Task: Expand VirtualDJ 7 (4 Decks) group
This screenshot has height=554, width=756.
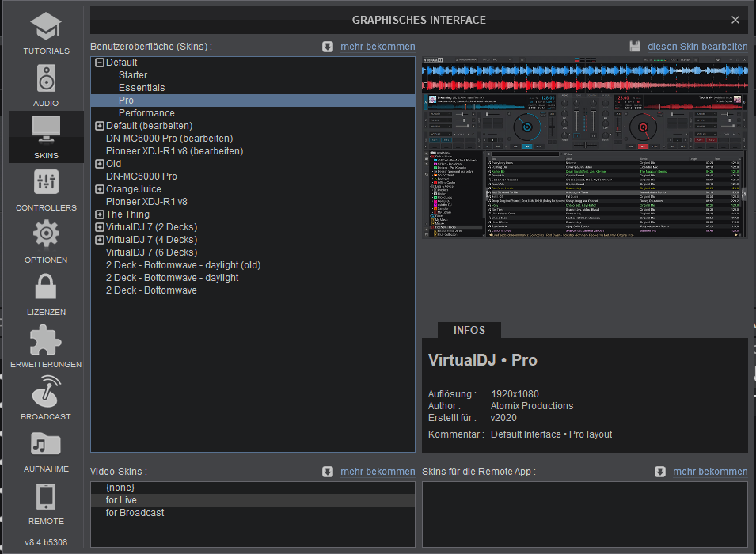Action: [100, 240]
